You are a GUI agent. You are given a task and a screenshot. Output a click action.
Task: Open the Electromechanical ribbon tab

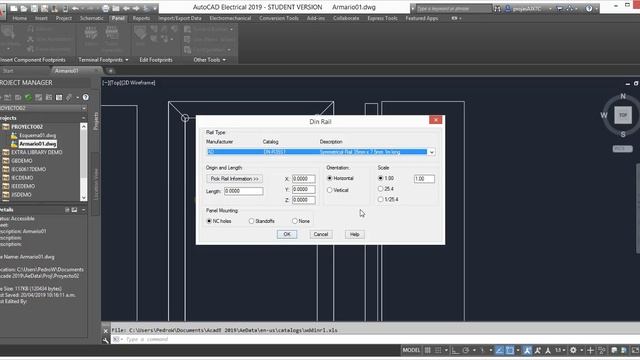230,18
